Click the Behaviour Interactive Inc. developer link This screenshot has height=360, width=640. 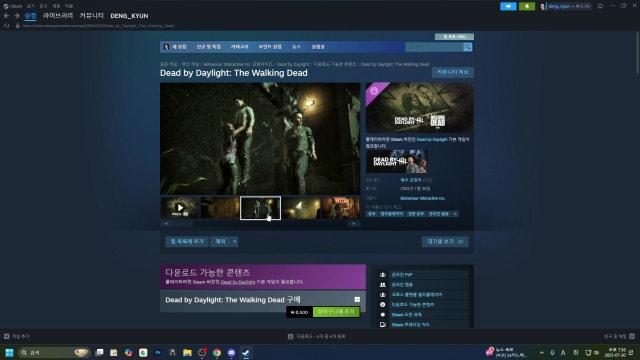pos(422,198)
